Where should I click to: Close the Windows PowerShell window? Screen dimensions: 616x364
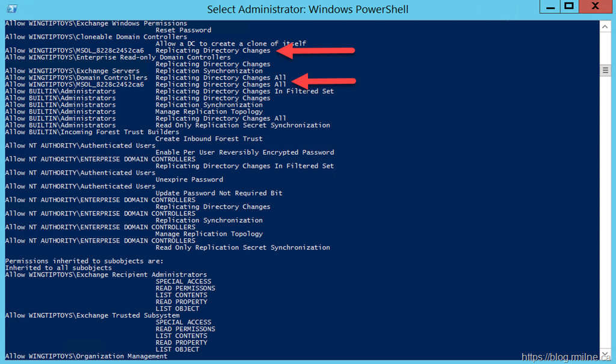(x=596, y=7)
